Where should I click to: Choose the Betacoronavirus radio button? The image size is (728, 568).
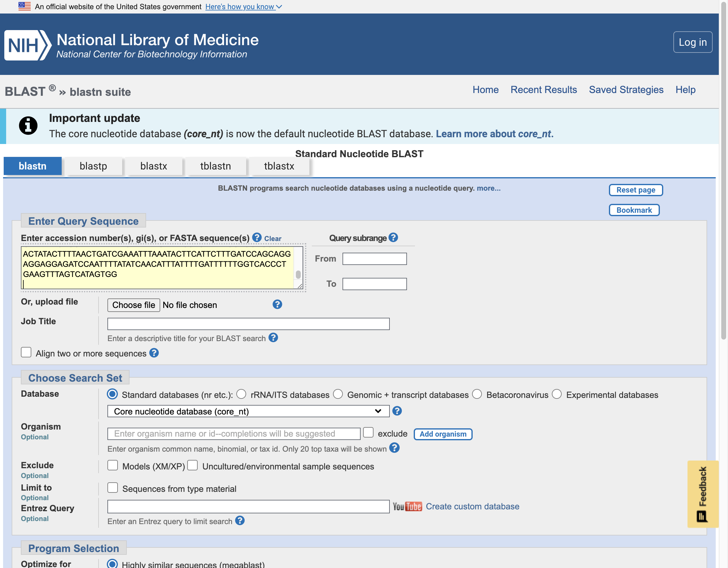[477, 394]
